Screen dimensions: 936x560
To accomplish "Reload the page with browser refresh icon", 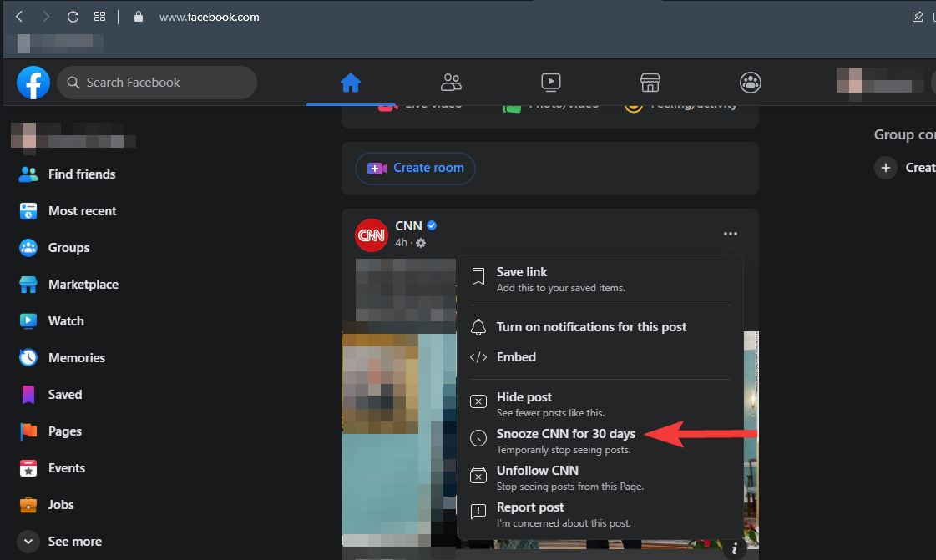I will coord(73,17).
